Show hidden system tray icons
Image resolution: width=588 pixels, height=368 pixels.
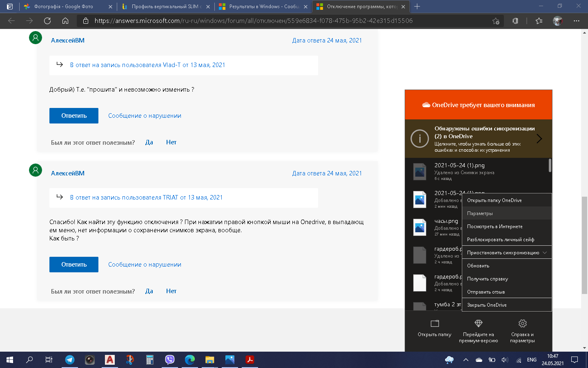pos(466,360)
